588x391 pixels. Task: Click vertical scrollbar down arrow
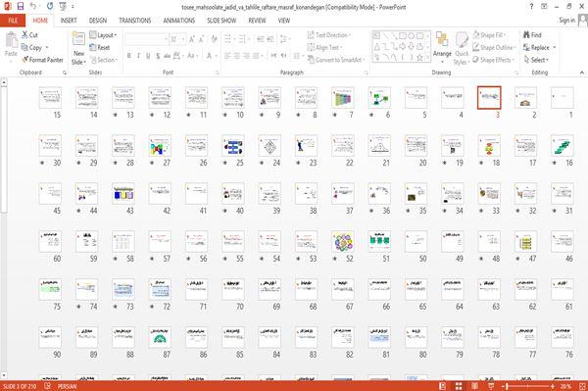click(x=4, y=375)
